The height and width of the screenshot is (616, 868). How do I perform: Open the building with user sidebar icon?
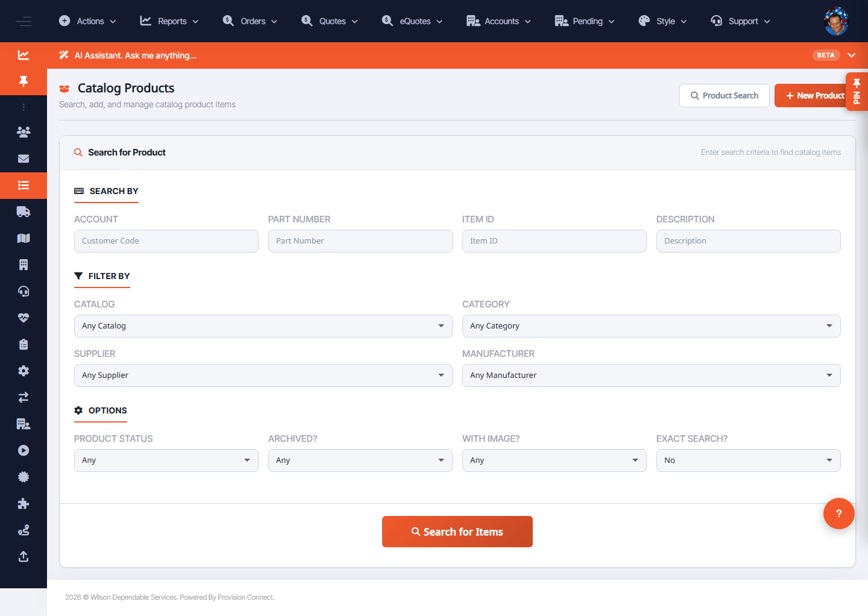pyautogui.click(x=24, y=424)
